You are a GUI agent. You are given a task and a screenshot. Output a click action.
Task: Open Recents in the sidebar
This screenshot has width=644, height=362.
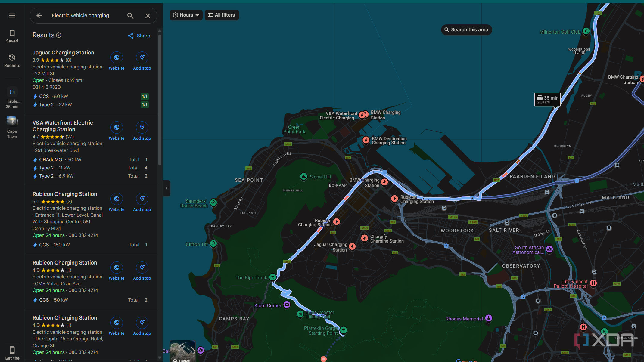pyautogui.click(x=12, y=61)
